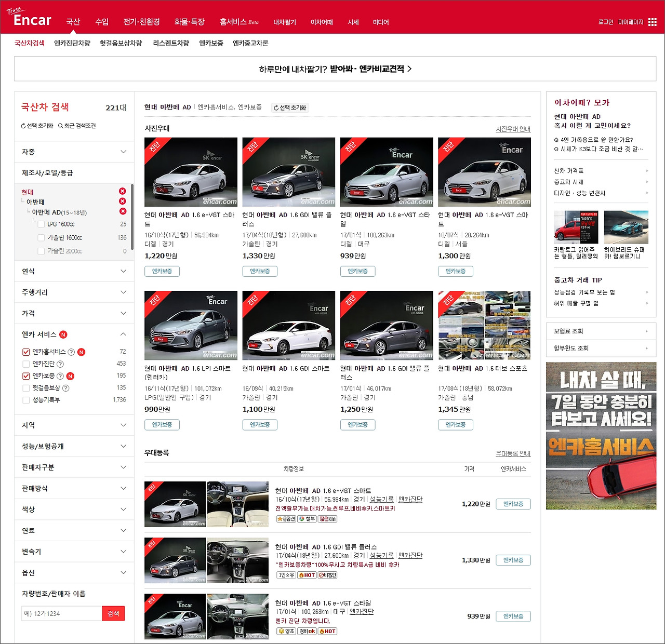Click the arrow beside 신차 가격표

647,171
